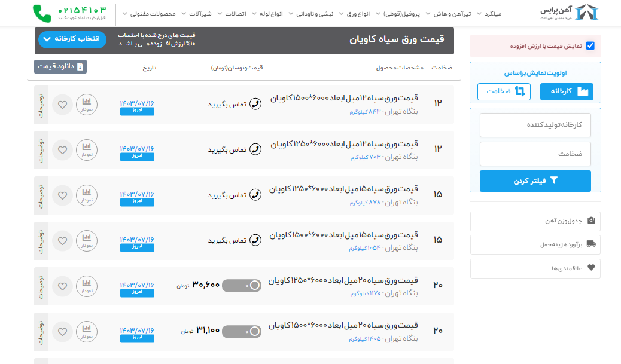Uncheck the show price with VAT checkbox
621x364 pixels.
[590, 45]
